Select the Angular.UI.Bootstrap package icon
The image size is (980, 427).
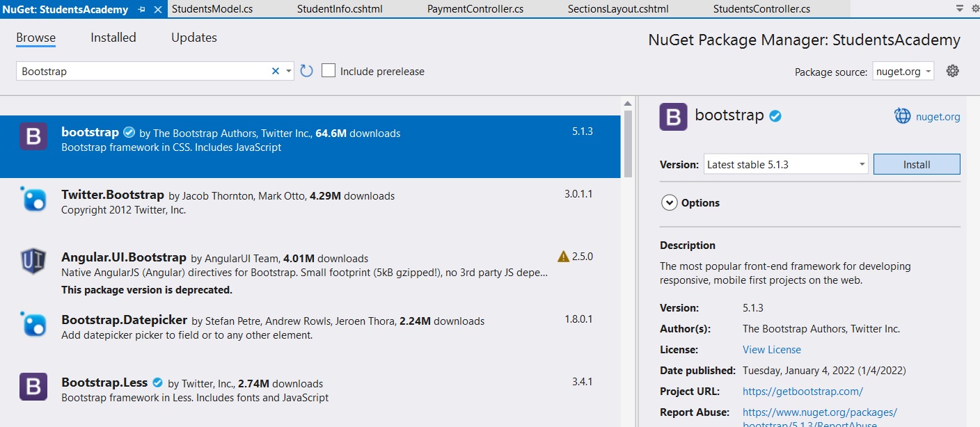33,262
